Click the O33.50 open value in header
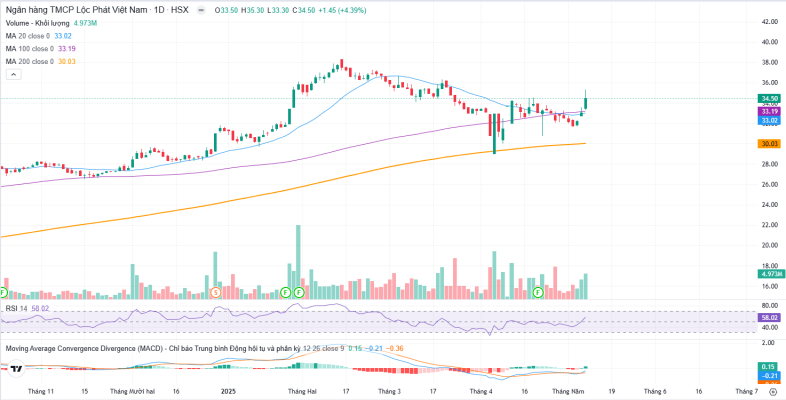The height and width of the screenshot is (400, 786). 227,11
